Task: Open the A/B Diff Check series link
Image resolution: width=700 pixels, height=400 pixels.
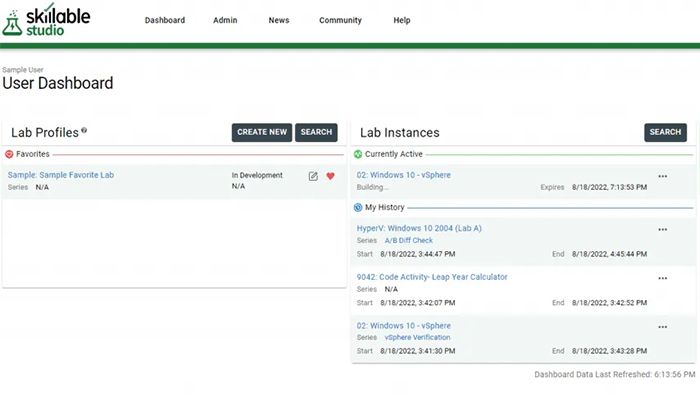Action: (409, 240)
